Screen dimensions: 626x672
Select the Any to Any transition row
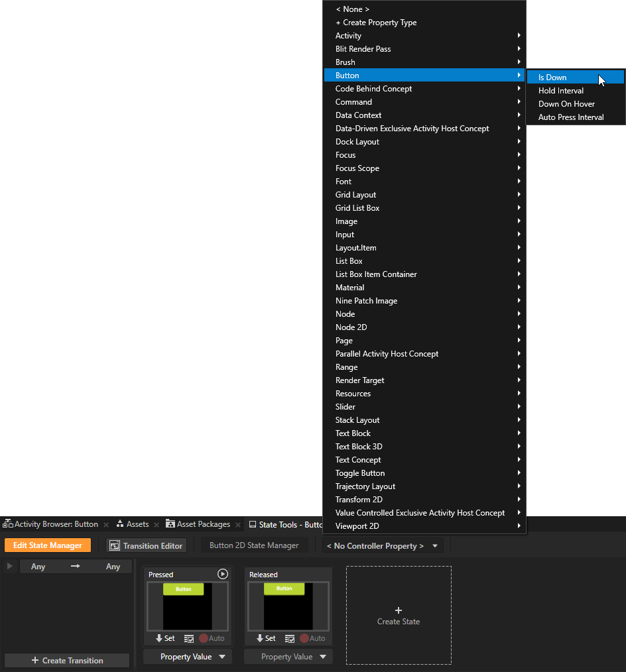coord(76,566)
